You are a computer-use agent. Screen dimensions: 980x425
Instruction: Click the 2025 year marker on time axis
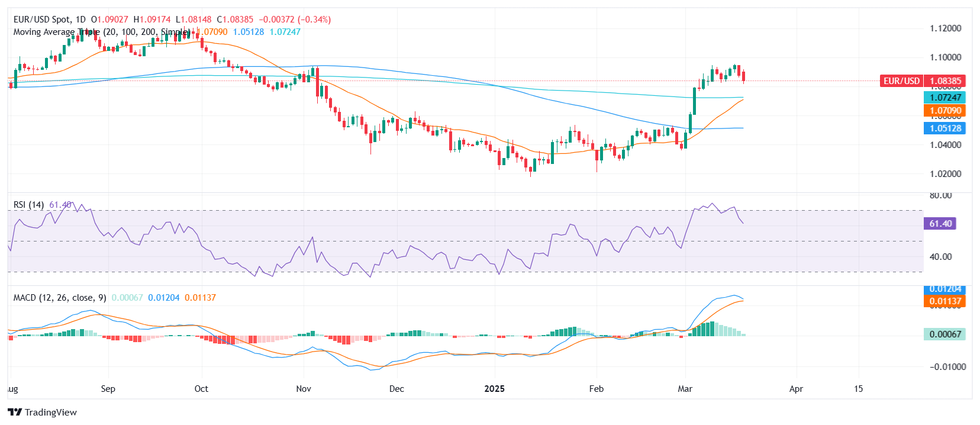click(494, 389)
